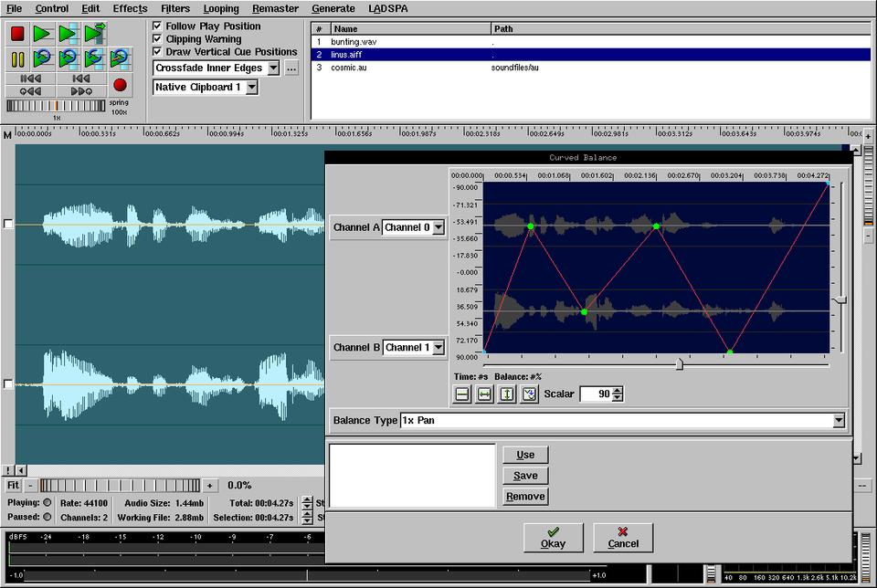Image resolution: width=877 pixels, height=588 pixels.
Task: Click the first green Play button
Action: [x=42, y=34]
